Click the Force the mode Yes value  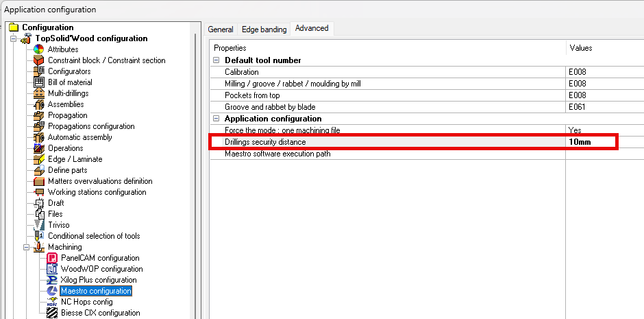coord(591,130)
